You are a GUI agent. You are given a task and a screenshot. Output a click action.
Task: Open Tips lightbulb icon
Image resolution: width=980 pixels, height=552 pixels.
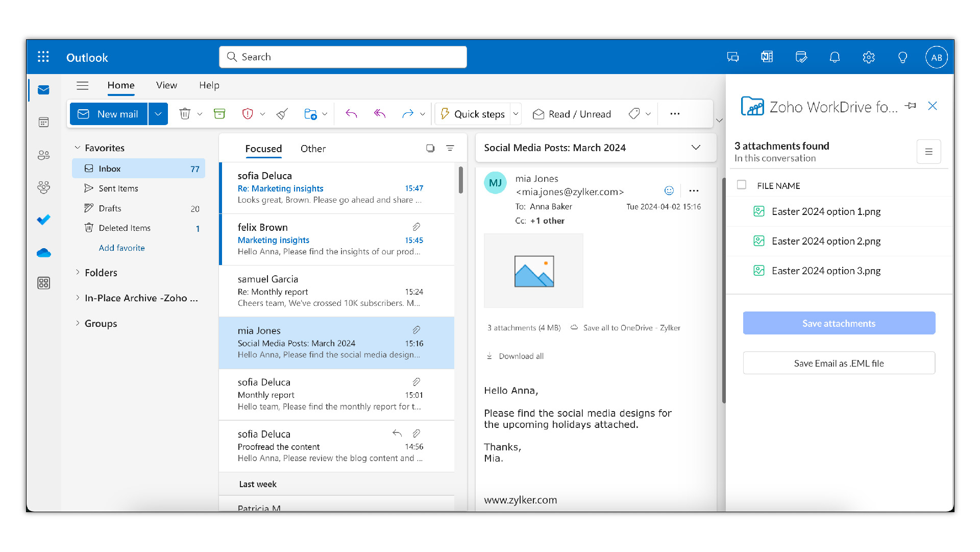[x=902, y=57]
